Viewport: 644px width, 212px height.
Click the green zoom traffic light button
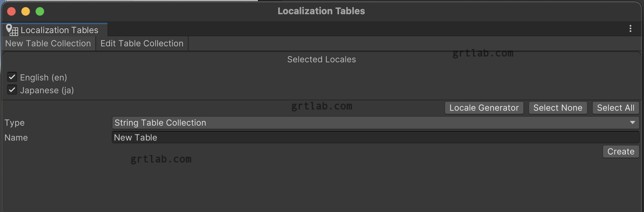pyautogui.click(x=40, y=11)
